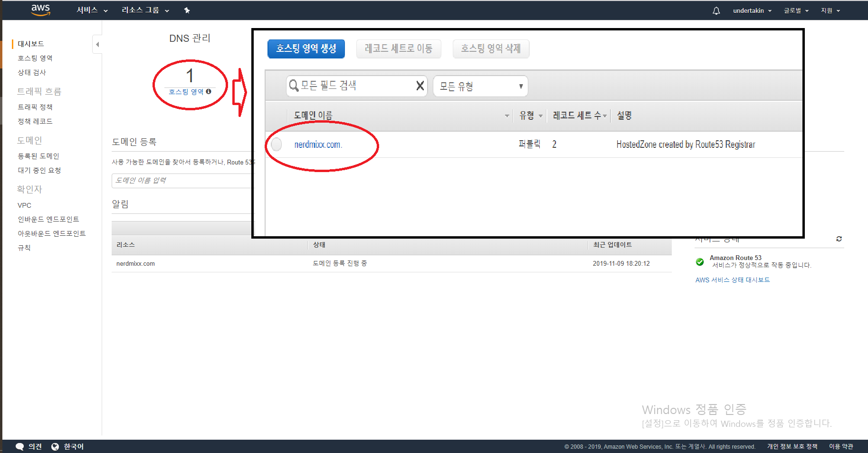Sort by 도메인 이름 column arrow

pyautogui.click(x=506, y=116)
